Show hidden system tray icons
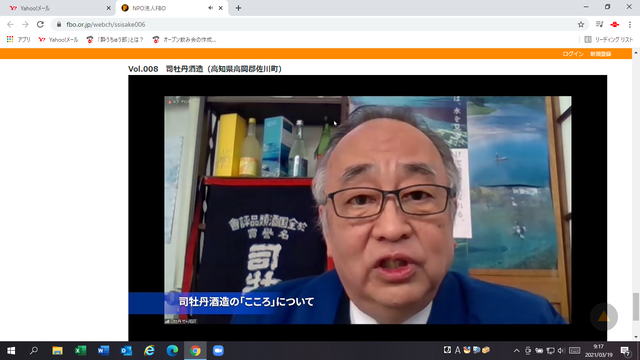 (516, 351)
